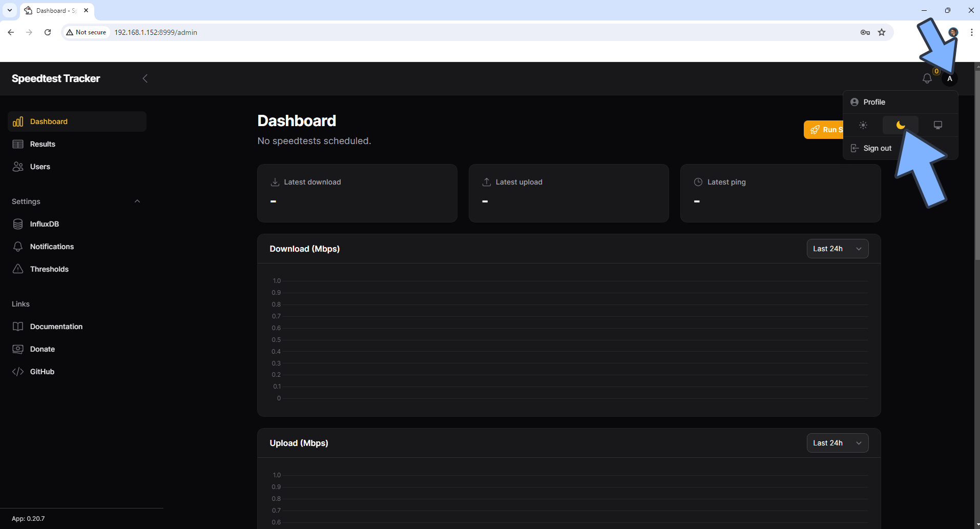
Task: Open the Dashboard sidebar item
Action: (x=77, y=121)
